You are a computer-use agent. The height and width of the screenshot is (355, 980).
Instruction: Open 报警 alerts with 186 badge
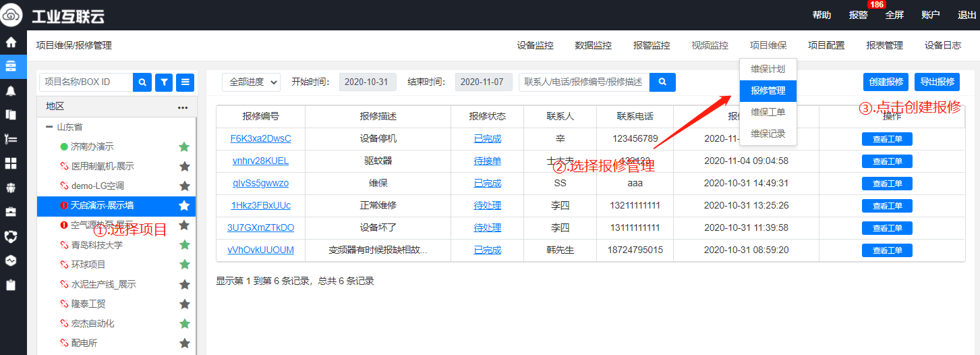[x=859, y=15]
